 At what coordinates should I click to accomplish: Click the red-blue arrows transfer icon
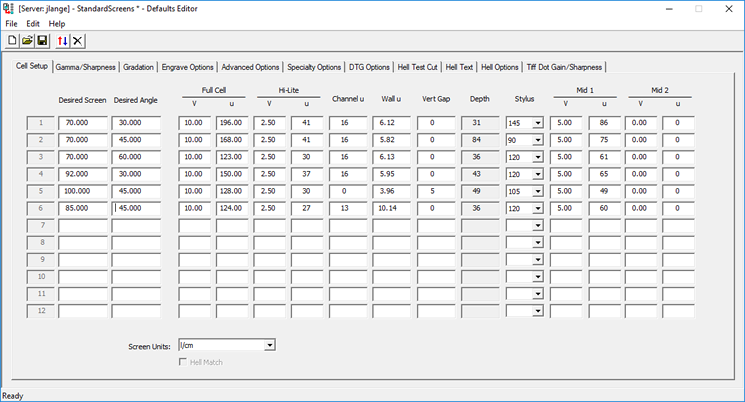coord(62,41)
